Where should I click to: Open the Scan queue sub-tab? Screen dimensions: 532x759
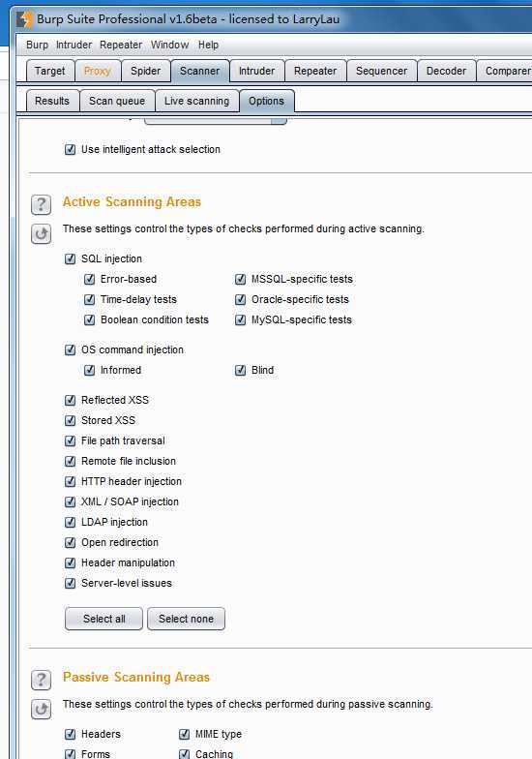117,101
